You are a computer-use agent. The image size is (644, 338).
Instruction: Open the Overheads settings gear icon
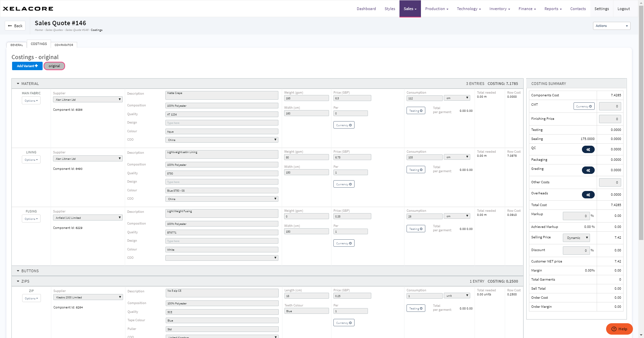pyautogui.click(x=588, y=195)
